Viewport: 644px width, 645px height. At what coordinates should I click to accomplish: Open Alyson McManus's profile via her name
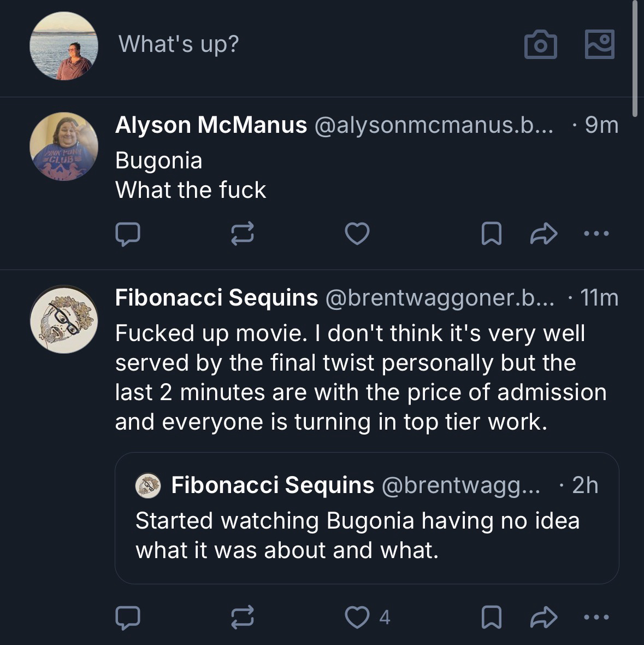point(211,125)
